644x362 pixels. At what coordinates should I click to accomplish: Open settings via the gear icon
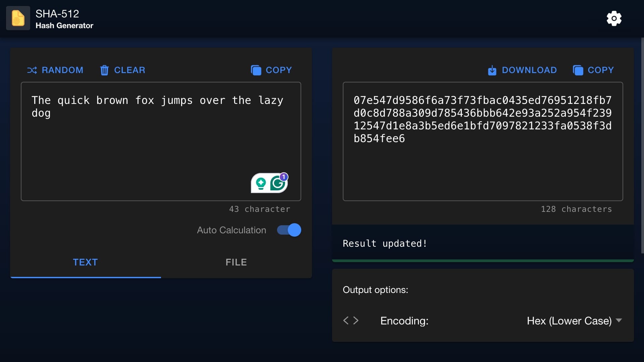[x=614, y=18]
